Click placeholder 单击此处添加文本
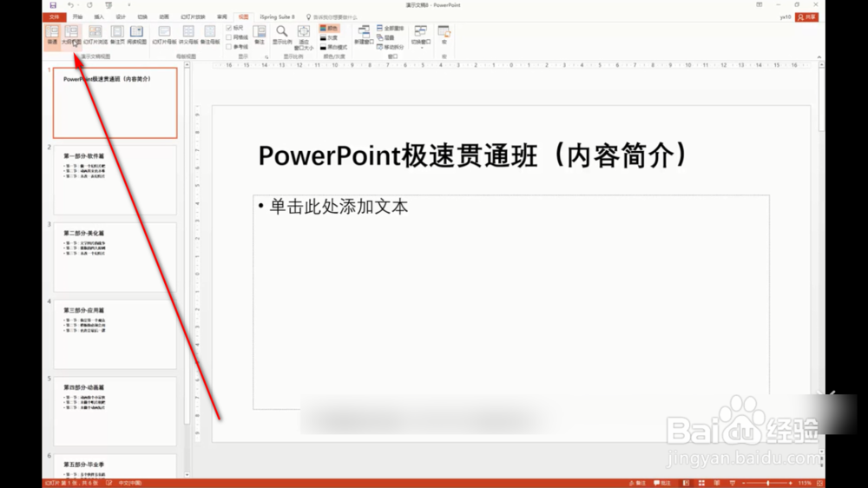 [x=339, y=207]
